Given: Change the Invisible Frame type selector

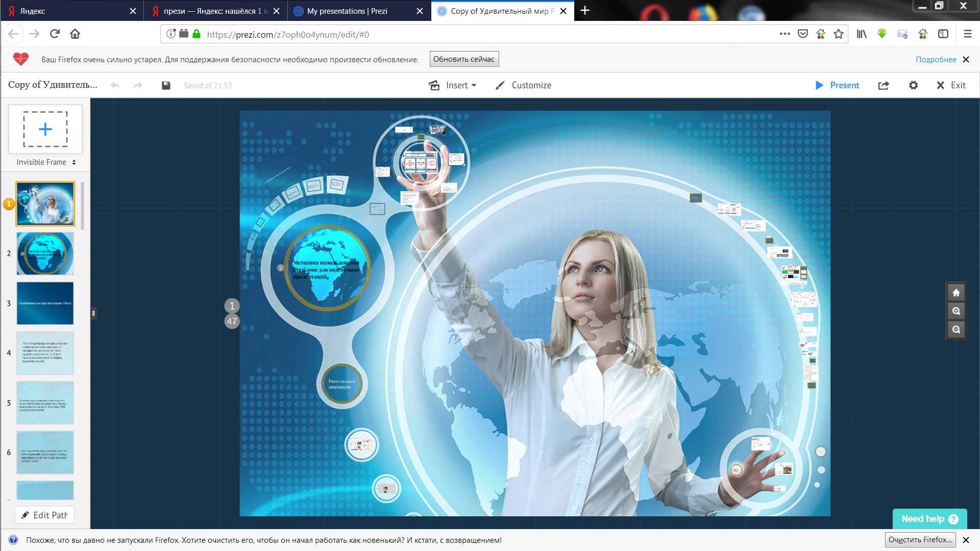Looking at the screenshot, I should 46,162.
